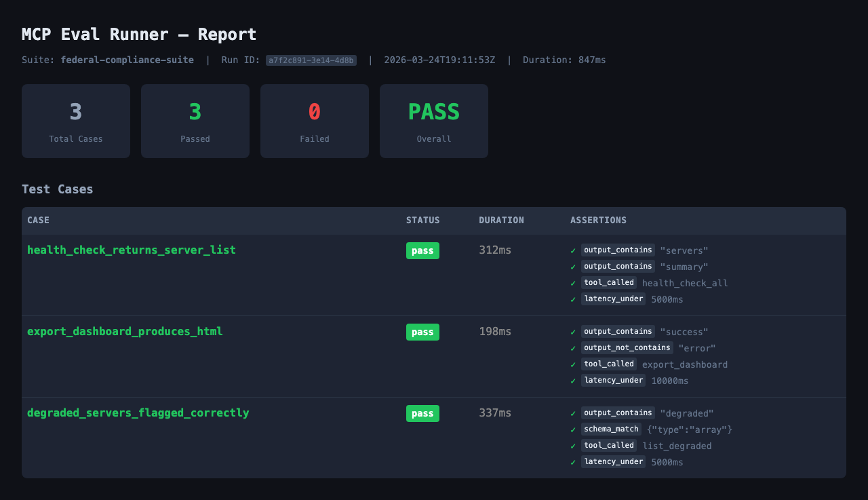Click the checkmark beside output_not_contains "error"

[x=572, y=347]
